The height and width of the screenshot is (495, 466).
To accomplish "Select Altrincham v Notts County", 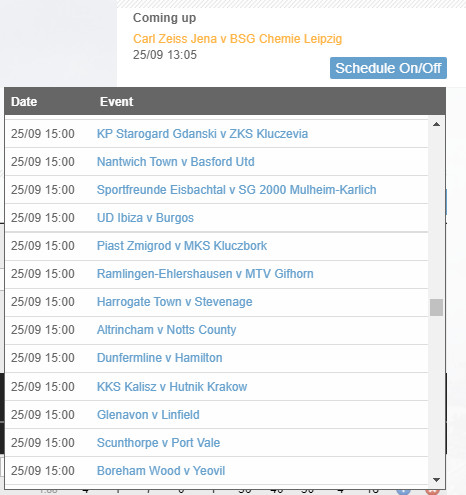I will (x=167, y=330).
